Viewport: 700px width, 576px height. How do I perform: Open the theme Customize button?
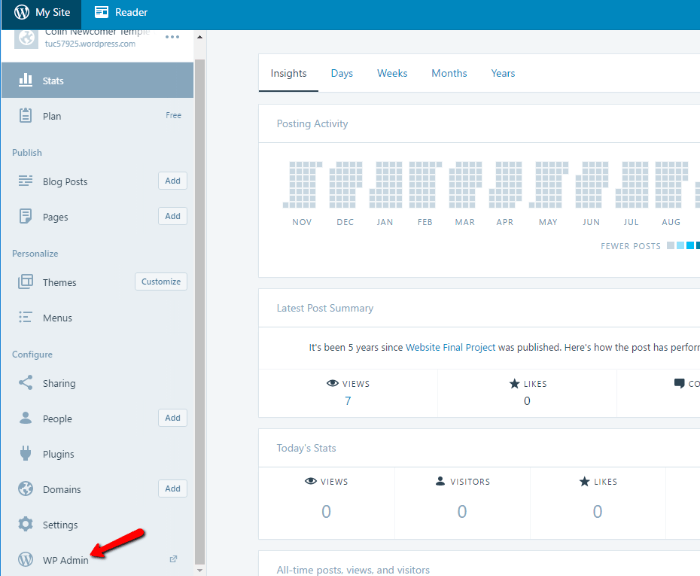[x=161, y=281]
